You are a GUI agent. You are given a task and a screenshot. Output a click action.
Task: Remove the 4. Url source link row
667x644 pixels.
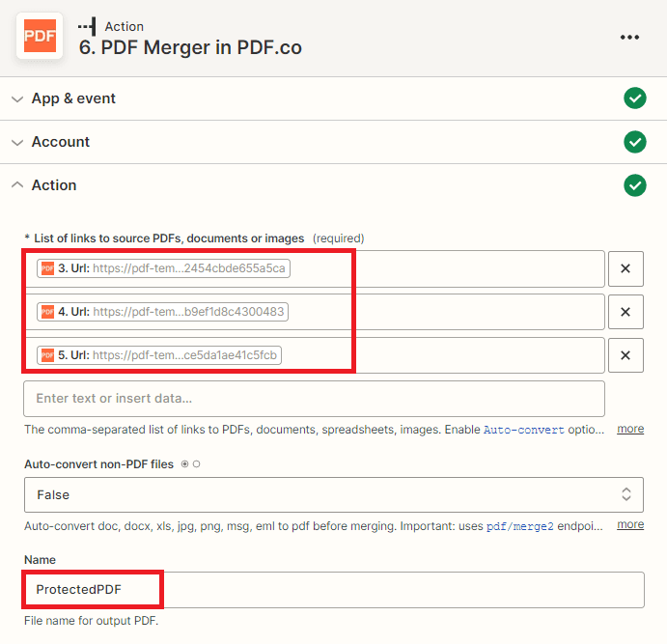[625, 312]
